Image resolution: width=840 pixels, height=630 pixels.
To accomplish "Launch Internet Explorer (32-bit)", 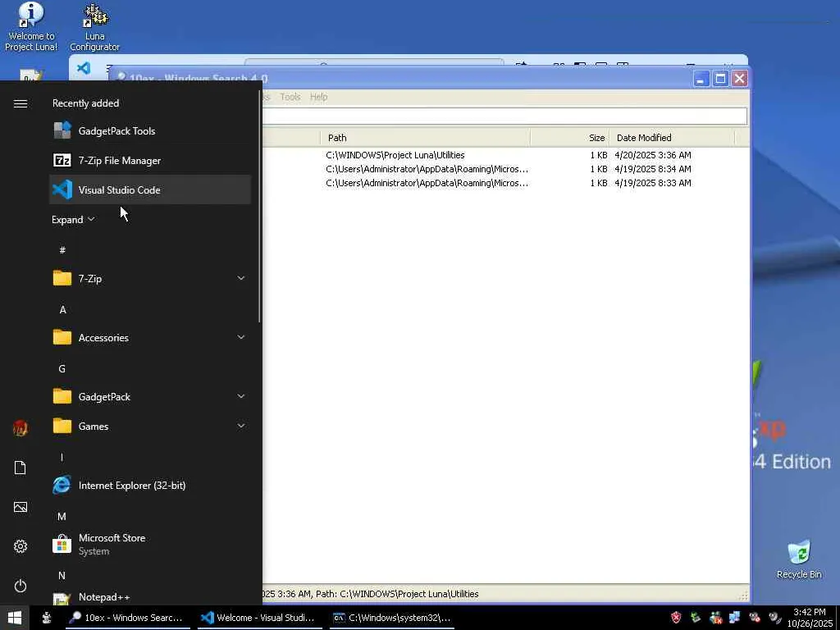I will point(150,486).
